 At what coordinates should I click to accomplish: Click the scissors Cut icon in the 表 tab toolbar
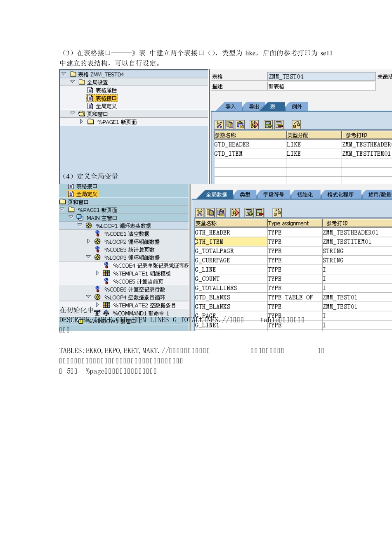pyautogui.click(x=219, y=125)
